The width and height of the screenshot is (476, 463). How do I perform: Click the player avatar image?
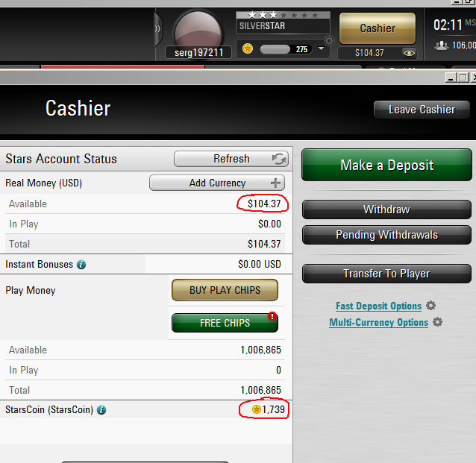198,33
